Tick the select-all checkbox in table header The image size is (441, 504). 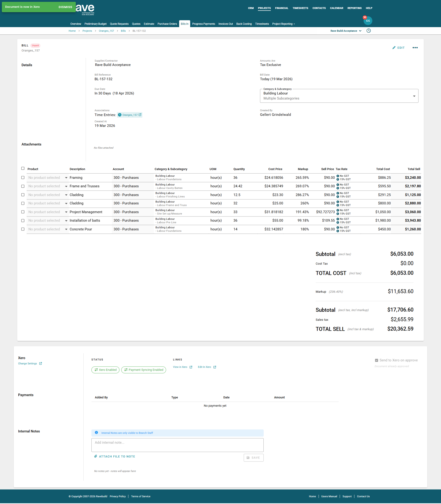point(23,168)
